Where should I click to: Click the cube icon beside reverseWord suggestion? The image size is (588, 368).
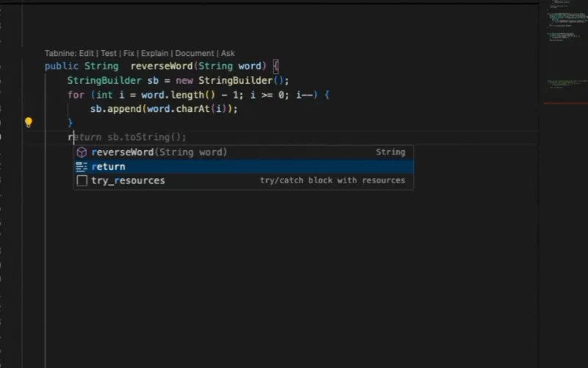(82, 152)
